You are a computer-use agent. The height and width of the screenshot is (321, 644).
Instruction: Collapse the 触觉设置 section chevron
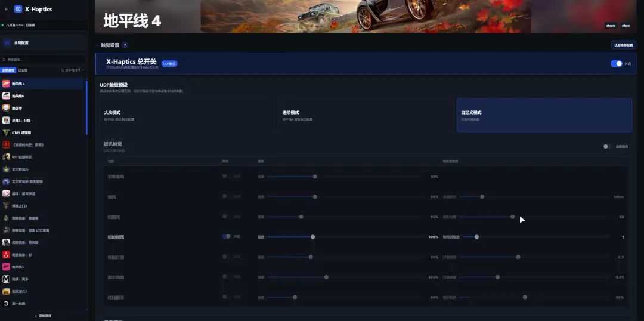point(97,45)
